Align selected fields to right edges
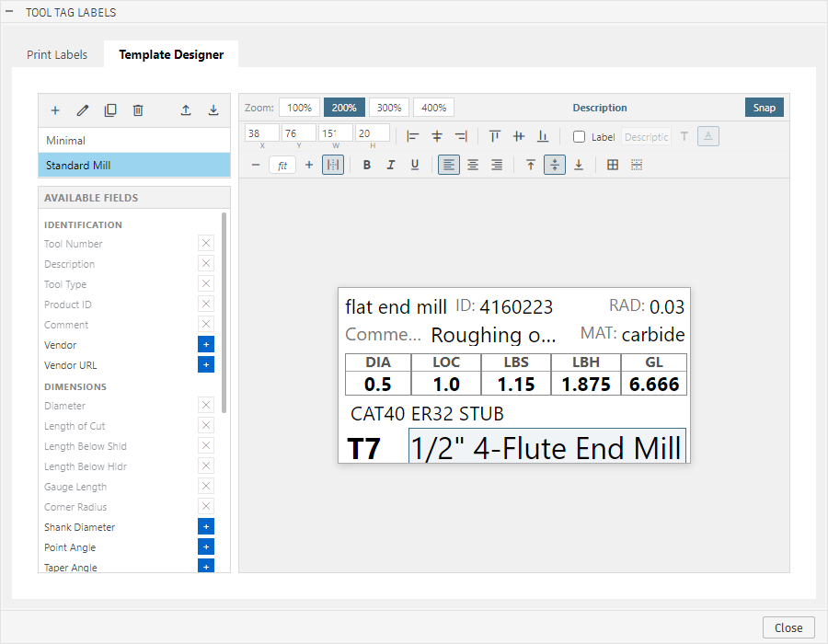This screenshot has height=644, width=828. click(461, 137)
